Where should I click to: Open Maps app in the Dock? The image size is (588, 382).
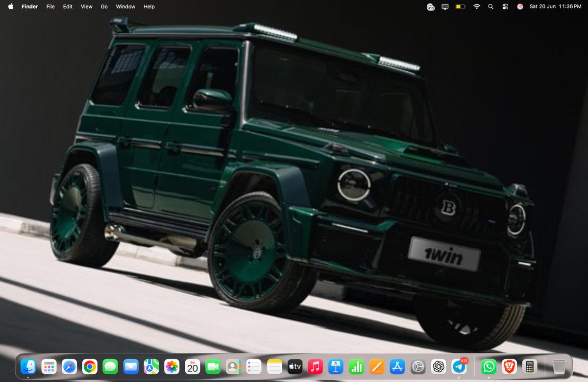151,366
